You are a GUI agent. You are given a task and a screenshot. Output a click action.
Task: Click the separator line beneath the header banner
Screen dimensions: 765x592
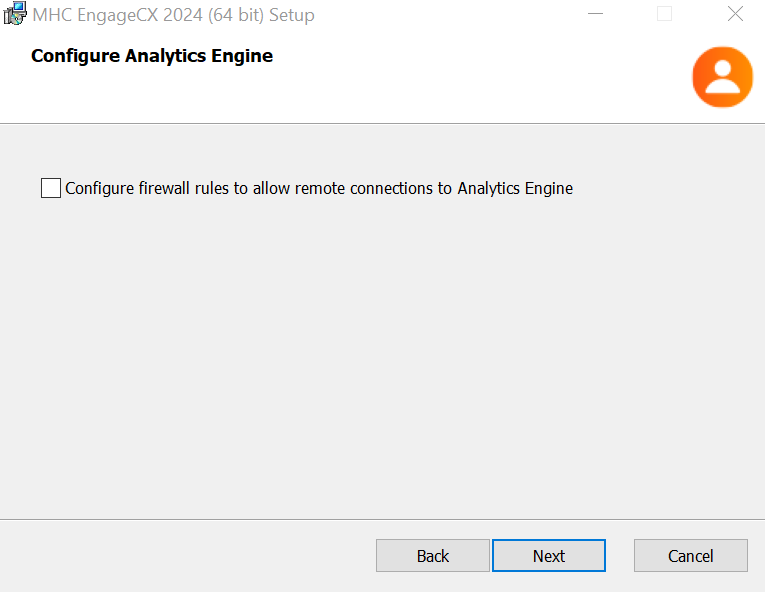coord(382,123)
